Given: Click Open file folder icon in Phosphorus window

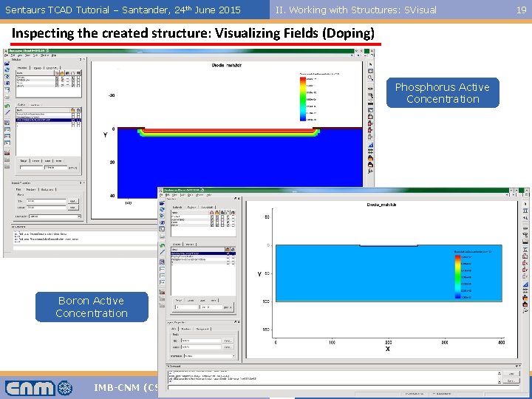Looking at the screenshot, I should click(7, 64).
